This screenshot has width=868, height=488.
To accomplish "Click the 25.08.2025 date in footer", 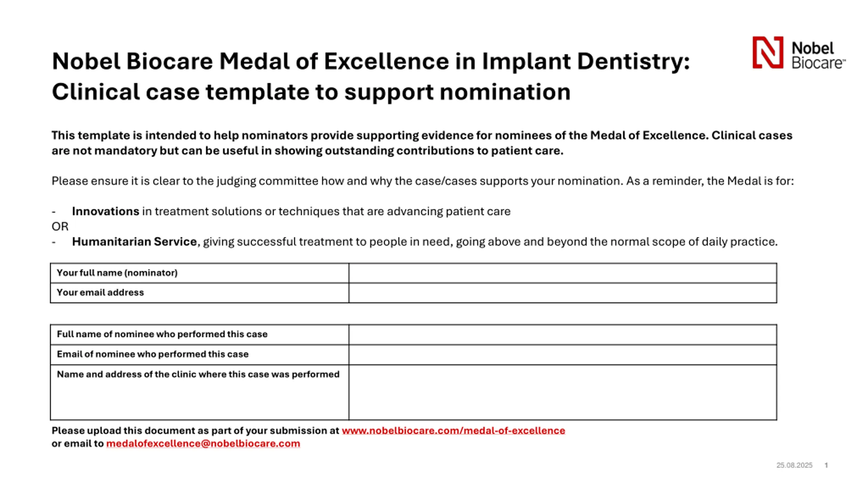I will (x=794, y=465).
